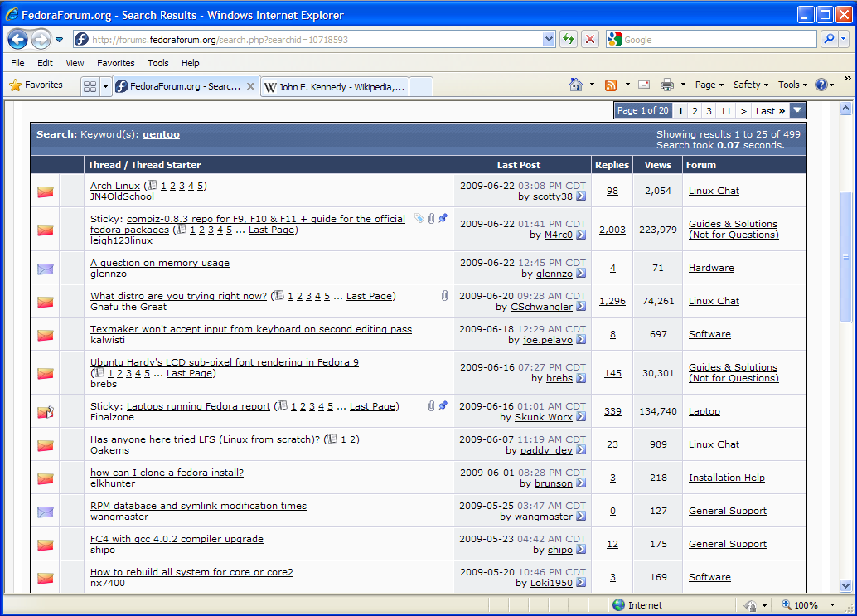
Task: Open A question on memory usage thread
Action: 160,263
